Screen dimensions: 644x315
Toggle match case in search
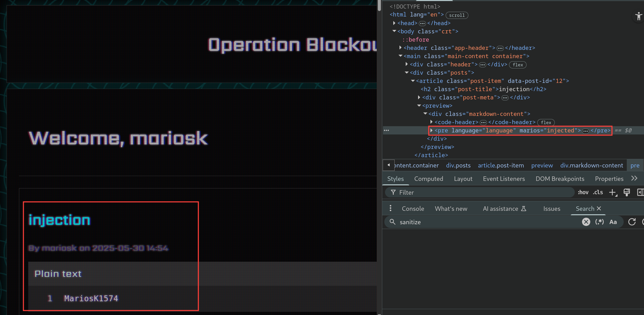613,222
